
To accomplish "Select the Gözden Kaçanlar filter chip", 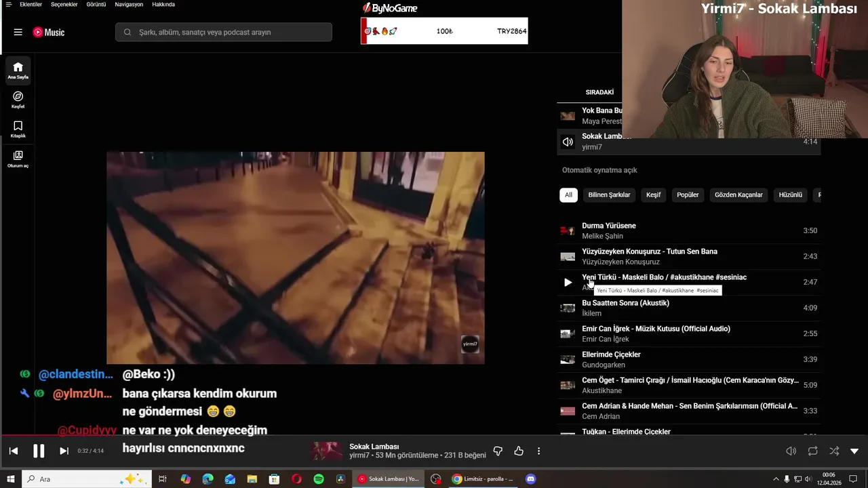I will click(x=738, y=195).
